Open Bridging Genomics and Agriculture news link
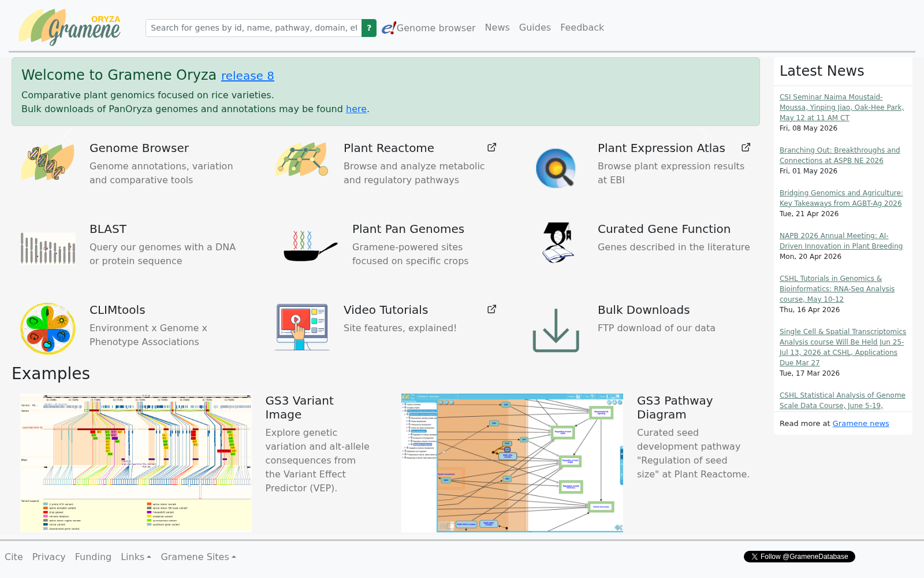 point(841,198)
